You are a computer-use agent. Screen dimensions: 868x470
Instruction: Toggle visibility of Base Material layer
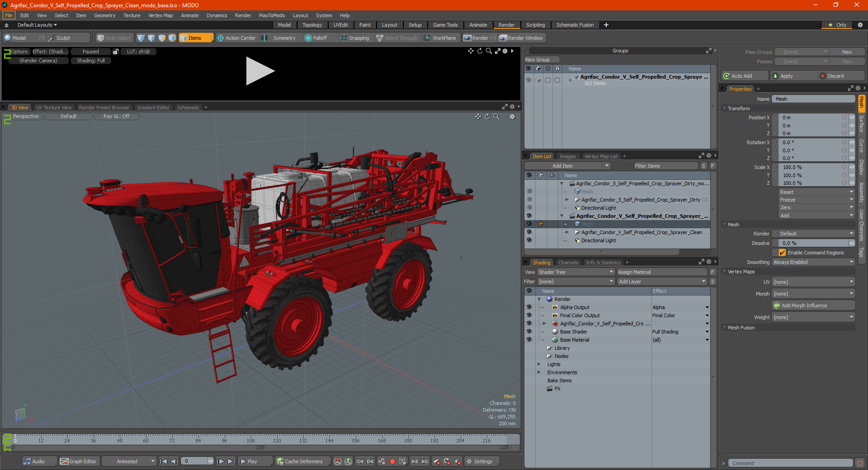pyautogui.click(x=529, y=340)
